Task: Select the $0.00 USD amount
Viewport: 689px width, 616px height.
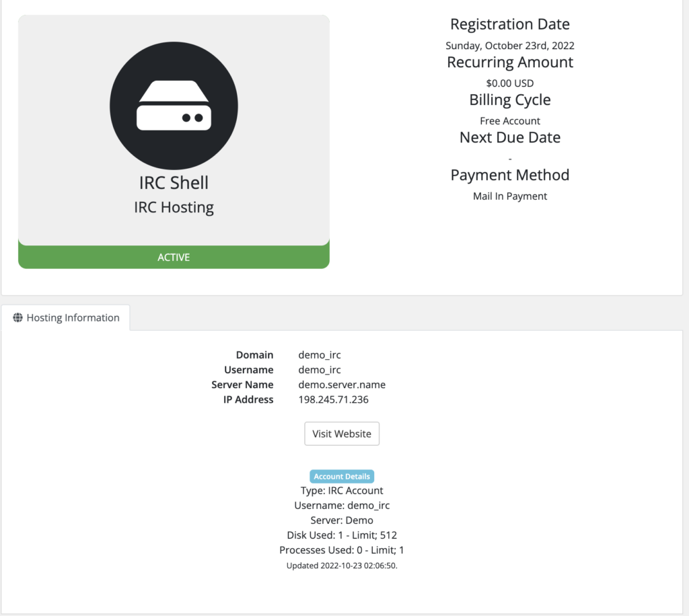Action: tap(510, 83)
